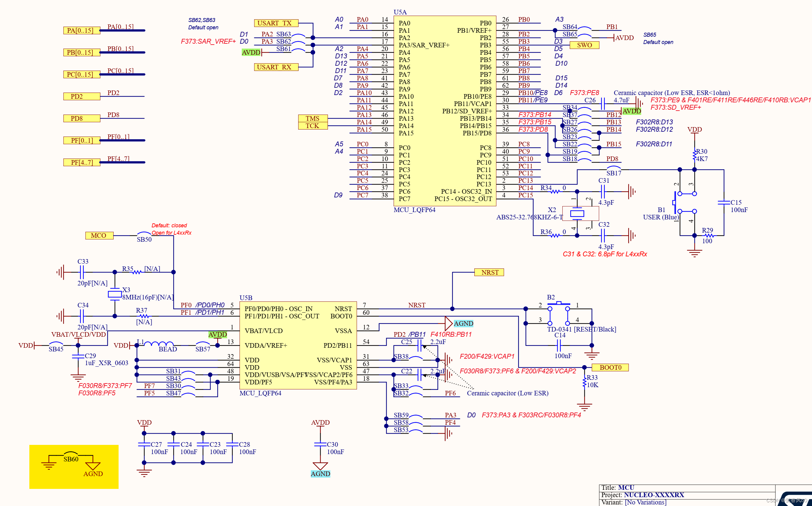Click the X3 8MHz crystal symbol
This screenshot has height=506, width=812.
point(115,294)
